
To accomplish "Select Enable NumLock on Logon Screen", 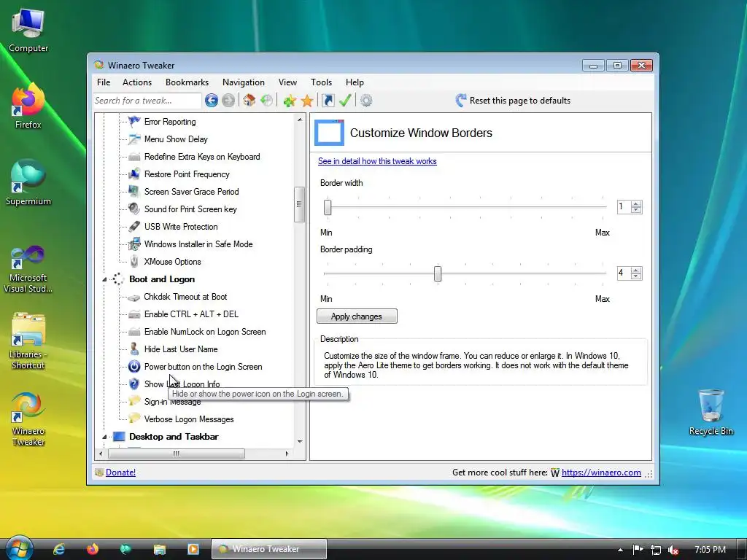I will [x=205, y=332].
